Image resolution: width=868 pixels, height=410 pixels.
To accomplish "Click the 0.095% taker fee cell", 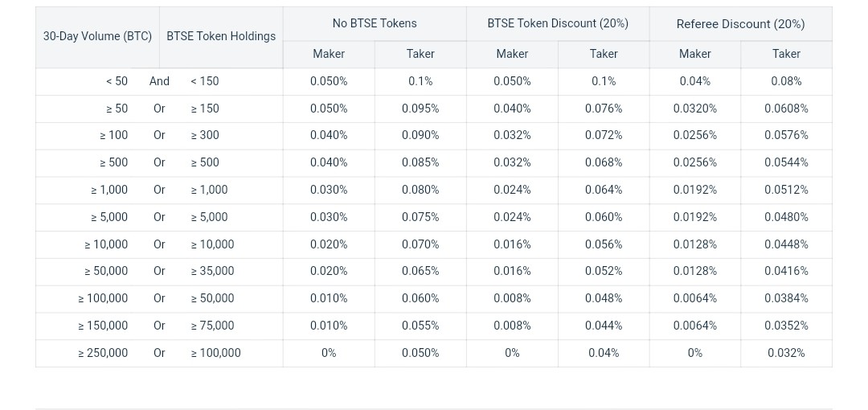I will pyautogui.click(x=420, y=109).
